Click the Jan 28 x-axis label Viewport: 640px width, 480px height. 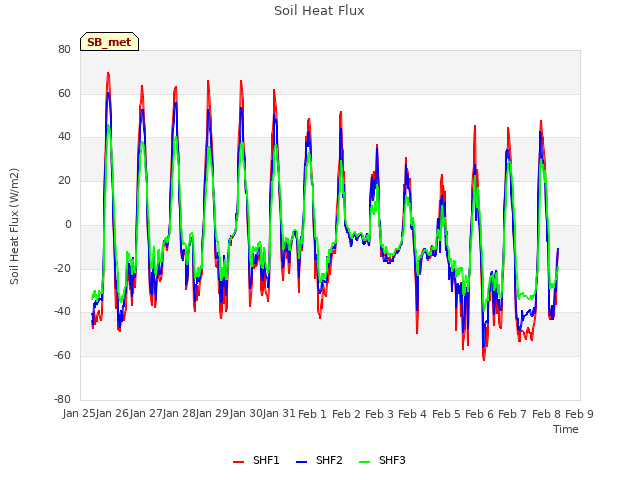(177, 413)
